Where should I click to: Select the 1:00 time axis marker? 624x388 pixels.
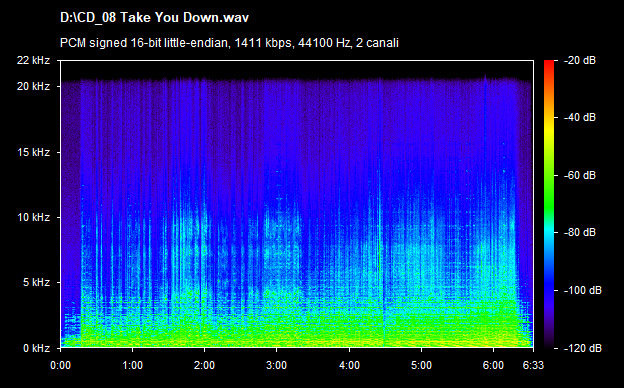133,365
